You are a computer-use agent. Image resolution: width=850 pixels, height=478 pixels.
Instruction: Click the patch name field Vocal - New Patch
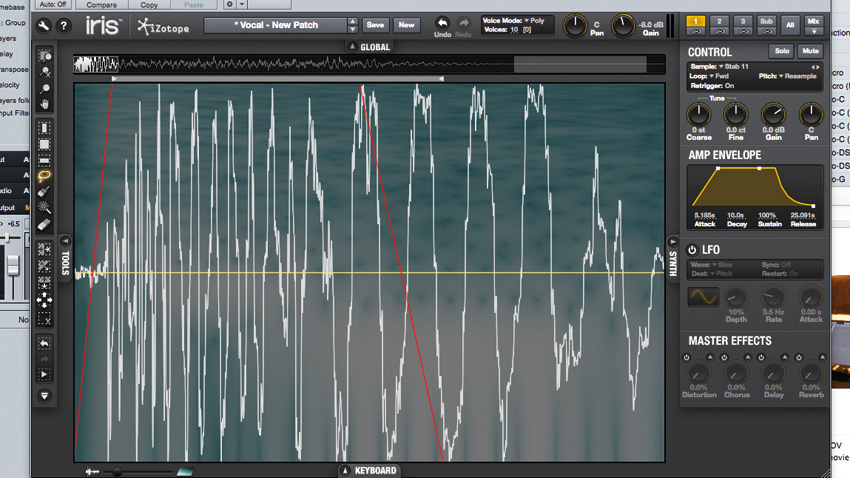[276, 25]
